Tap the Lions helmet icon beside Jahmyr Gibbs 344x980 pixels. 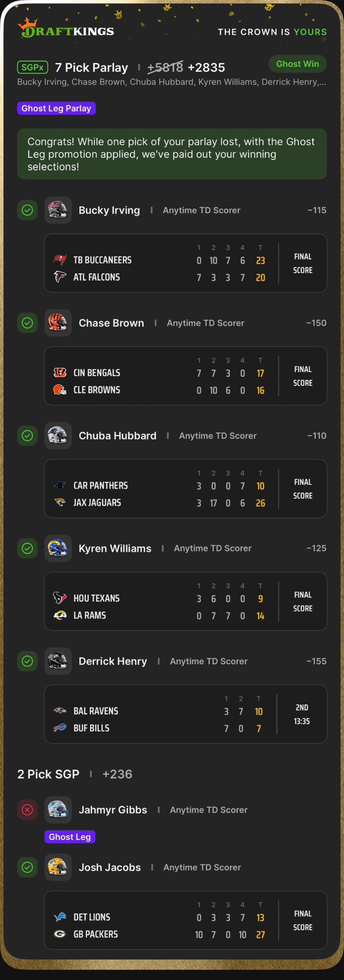58,810
